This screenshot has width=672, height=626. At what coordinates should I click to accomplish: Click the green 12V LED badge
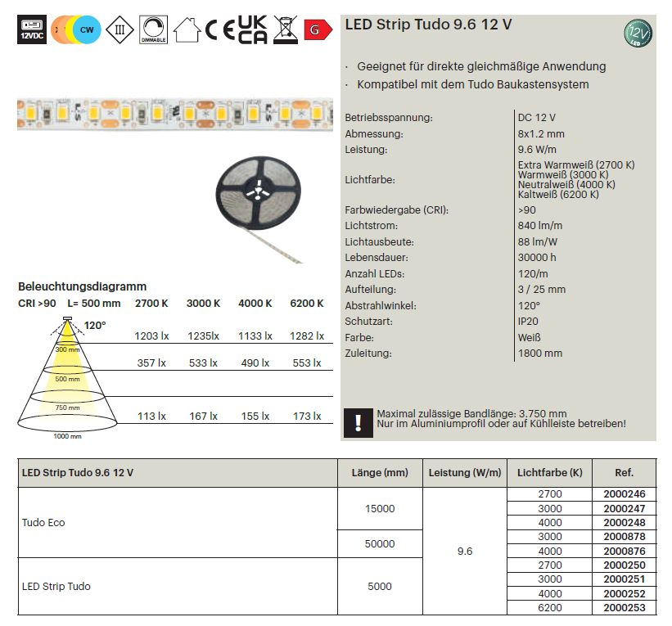tap(638, 34)
